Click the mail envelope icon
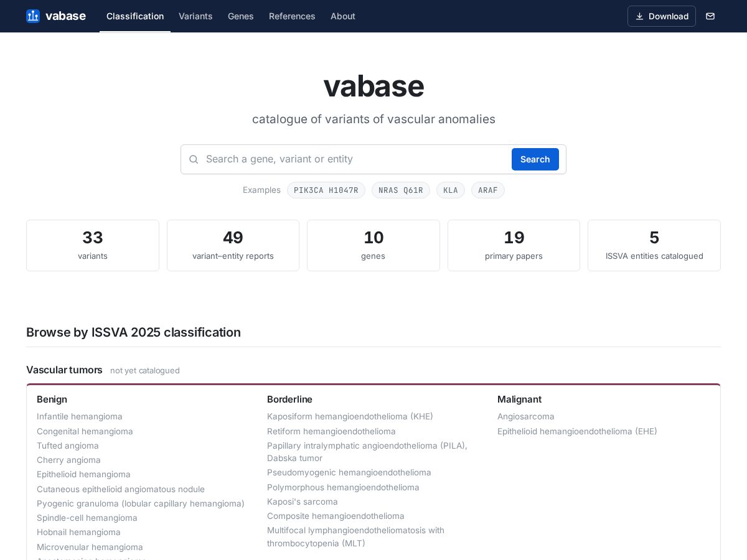Viewport: 747px width, 560px height. pyautogui.click(x=710, y=16)
